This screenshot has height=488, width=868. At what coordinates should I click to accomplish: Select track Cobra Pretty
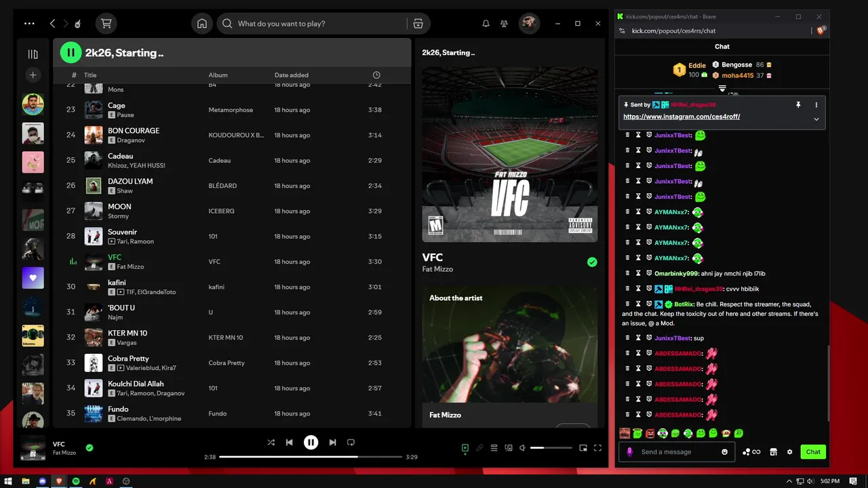click(x=232, y=363)
